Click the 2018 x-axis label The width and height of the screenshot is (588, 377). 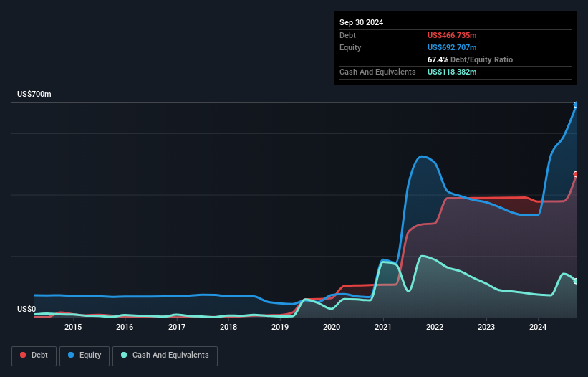(228, 327)
